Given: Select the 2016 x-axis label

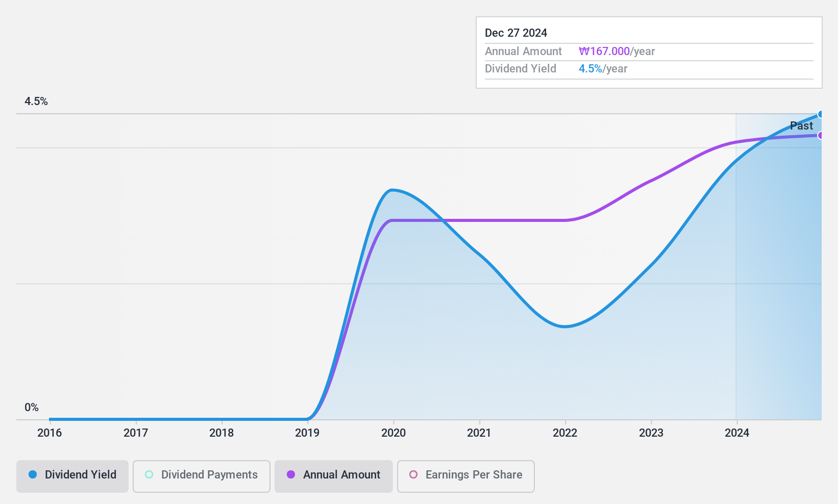Looking at the screenshot, I should coord(50,433).
